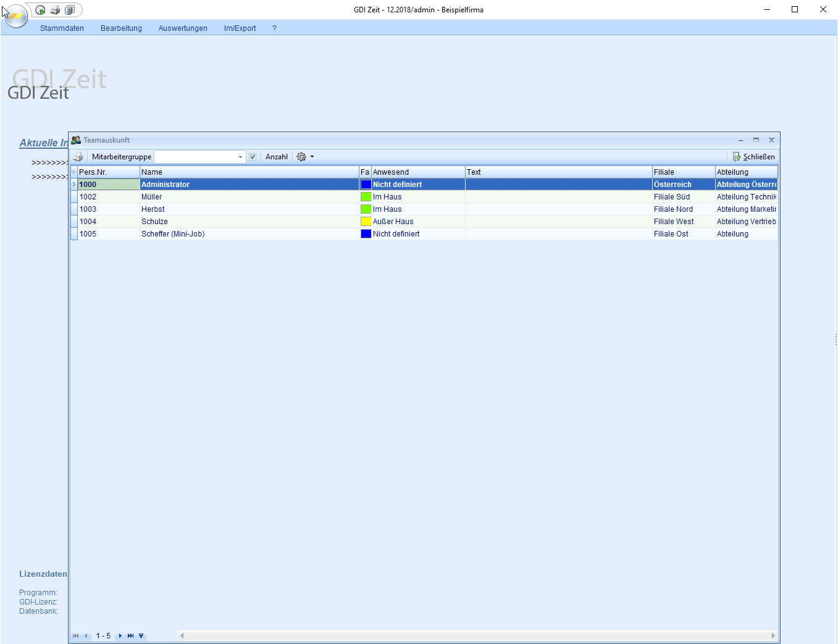This screenshot has height=644, width=838.
Task: Click the printer icon in the title bar toolbar
Action: coord(55,10)
